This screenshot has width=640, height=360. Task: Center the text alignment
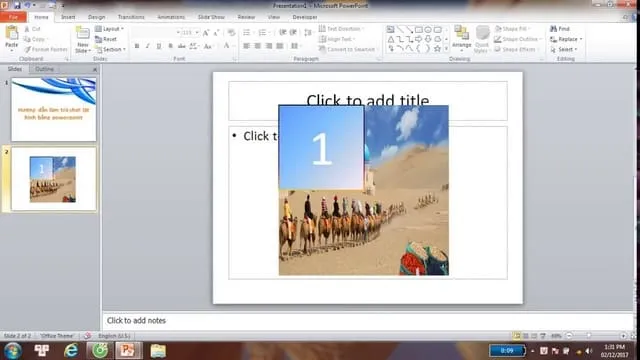[258, 46]
